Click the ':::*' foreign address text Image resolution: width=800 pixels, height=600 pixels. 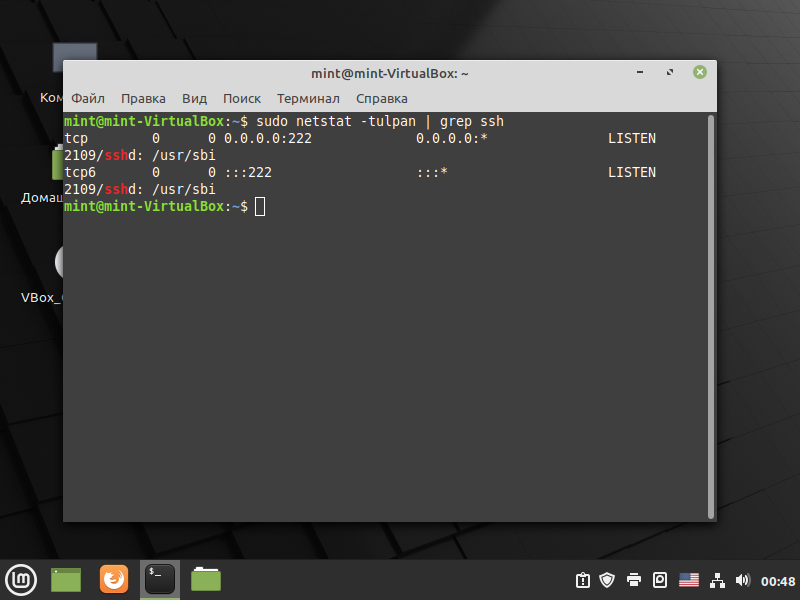point(432,172)
